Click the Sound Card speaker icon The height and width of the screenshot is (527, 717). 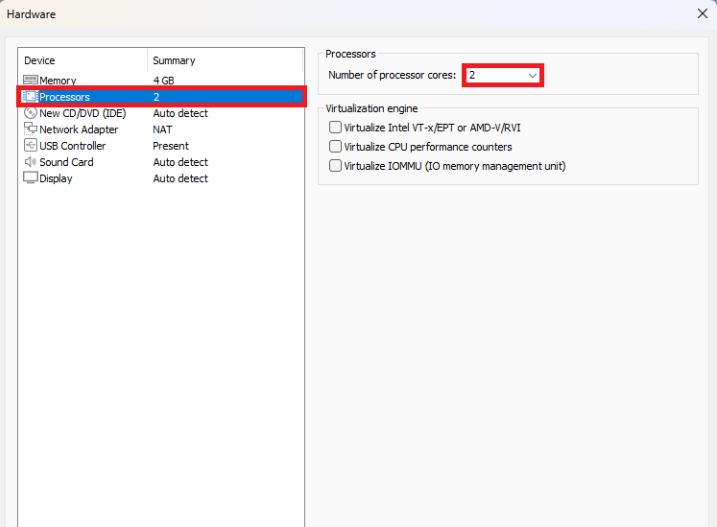click(x=30, y=162)
